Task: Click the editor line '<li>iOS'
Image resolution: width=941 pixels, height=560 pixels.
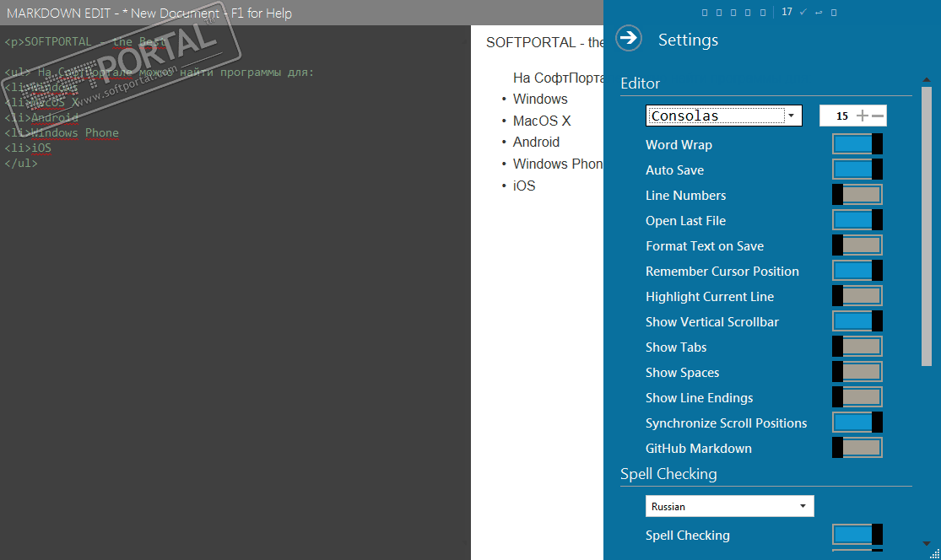Action: click(x=28, y=148)
